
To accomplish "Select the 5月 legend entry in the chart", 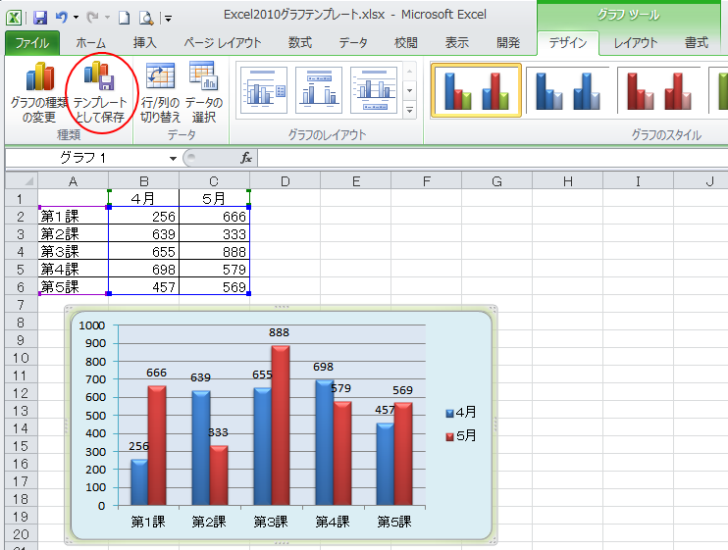I will [461, 435].
